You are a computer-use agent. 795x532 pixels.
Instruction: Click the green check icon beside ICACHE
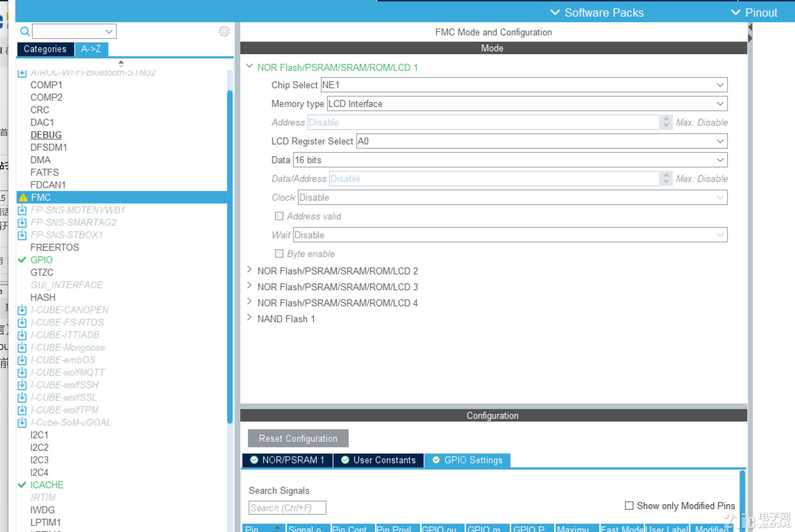[22, 485]
